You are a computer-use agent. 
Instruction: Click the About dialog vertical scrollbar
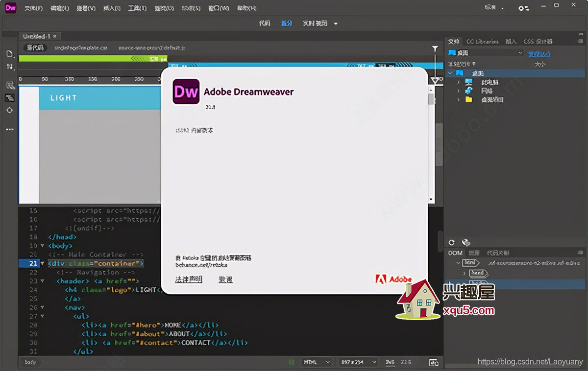coord(431,144)
